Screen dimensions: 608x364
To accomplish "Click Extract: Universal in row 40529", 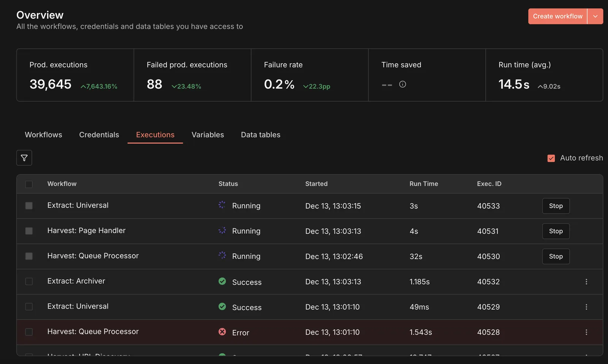I will [78, 306].
